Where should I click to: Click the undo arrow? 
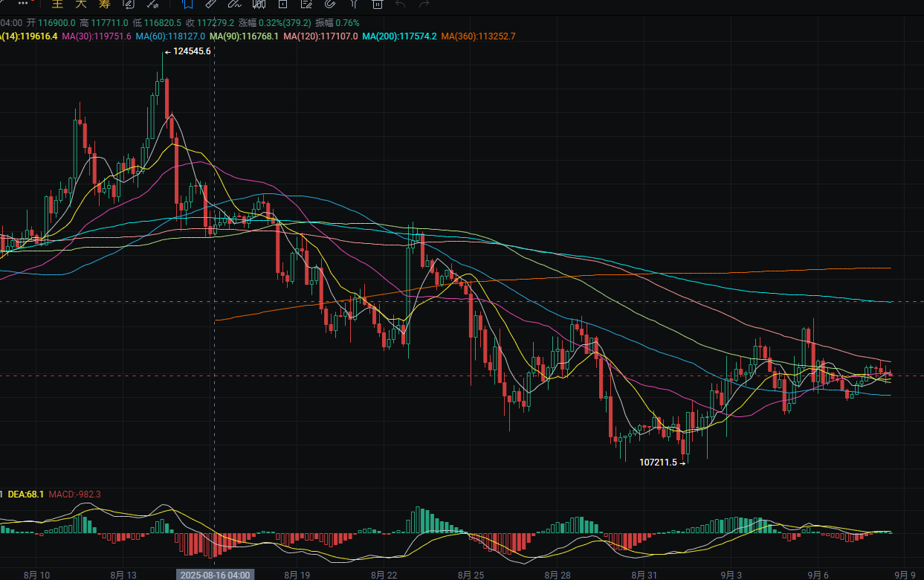point(401,4)
